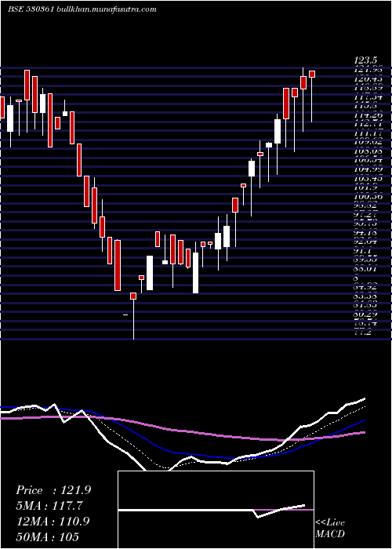
Task: Select the 123.5 top price axis label
Action: pyautogui.click(x=367, y=60)
